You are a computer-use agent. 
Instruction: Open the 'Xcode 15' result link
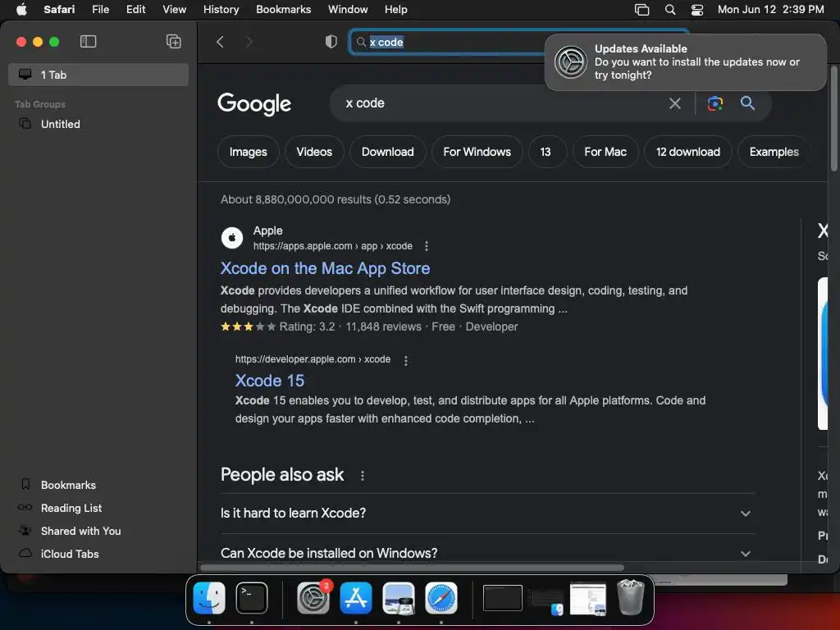[269, 381]
